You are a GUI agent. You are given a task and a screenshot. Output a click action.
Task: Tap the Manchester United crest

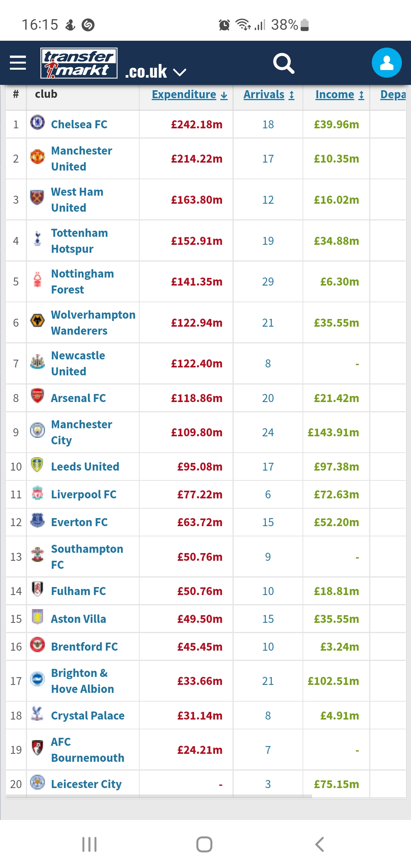pyautogui.click(x=37, y=157)
